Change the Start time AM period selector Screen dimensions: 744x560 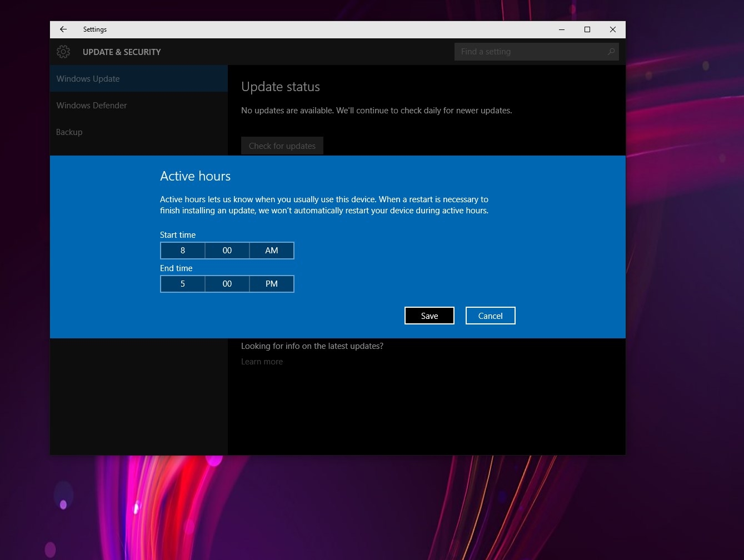click(x=272, y=251)
